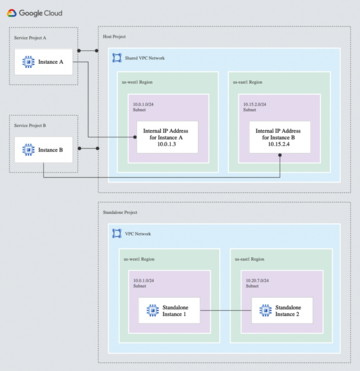
Task: Click the Internal IP Address for Instance B box
Action: pyautogui.click(x=280, y=137)
